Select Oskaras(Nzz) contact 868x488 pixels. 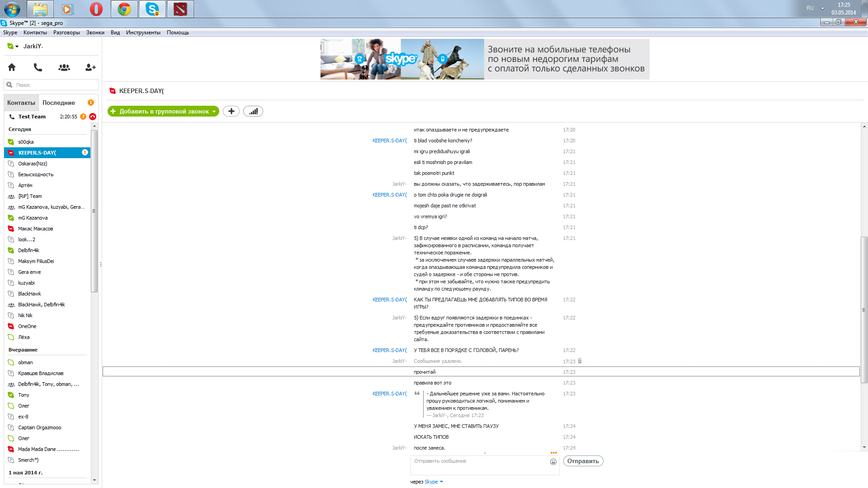(x=47, y=164)
